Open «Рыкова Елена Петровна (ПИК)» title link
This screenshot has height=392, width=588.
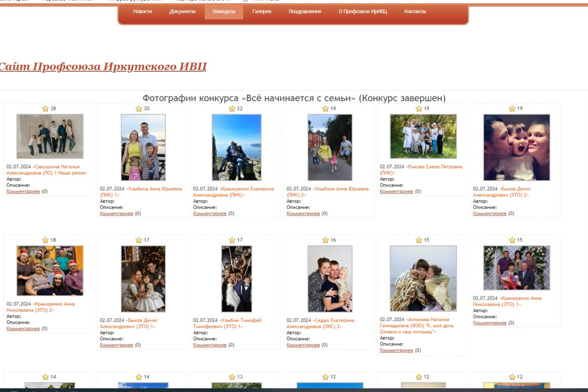421,170
